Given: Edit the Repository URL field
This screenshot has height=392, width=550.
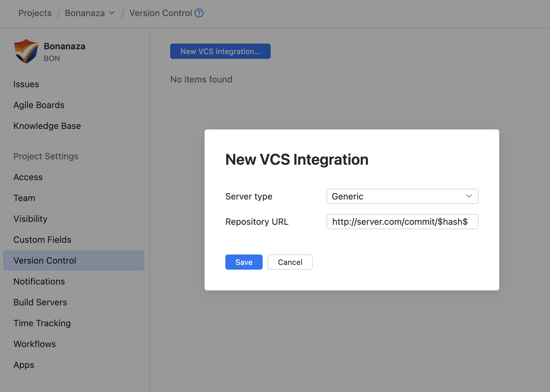Looking at the screenshot, I should [402, 222].
